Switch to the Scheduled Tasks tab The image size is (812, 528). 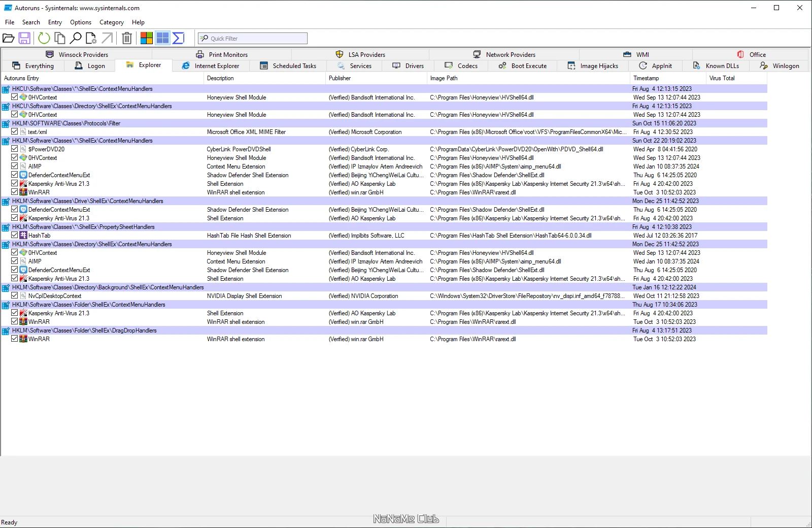coord(288,66)
